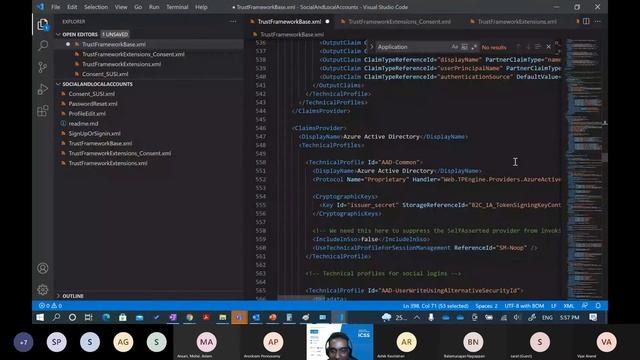Change encoding UTF-8 with BOM
This screenshot has height=360, width=640.
coord(524,306)
